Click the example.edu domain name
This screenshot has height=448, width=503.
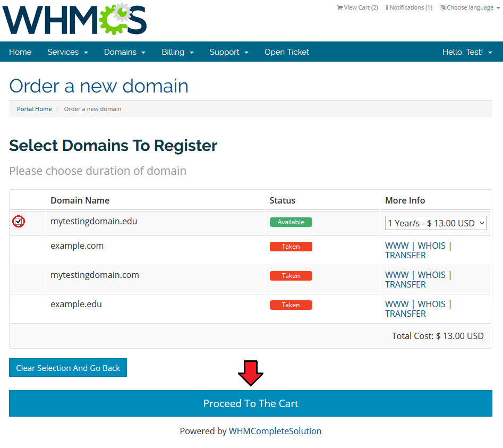coord(76,304)
